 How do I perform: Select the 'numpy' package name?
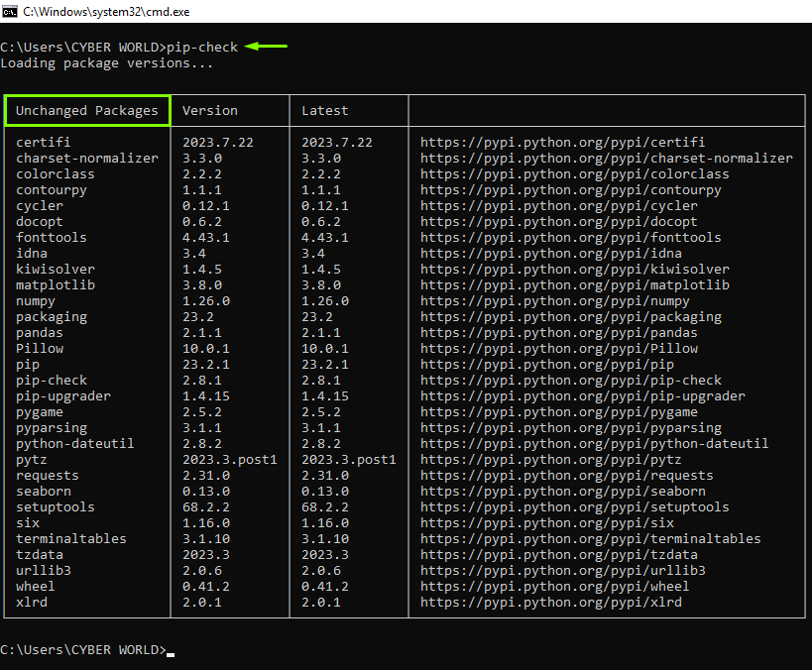(x=36, y=301)
